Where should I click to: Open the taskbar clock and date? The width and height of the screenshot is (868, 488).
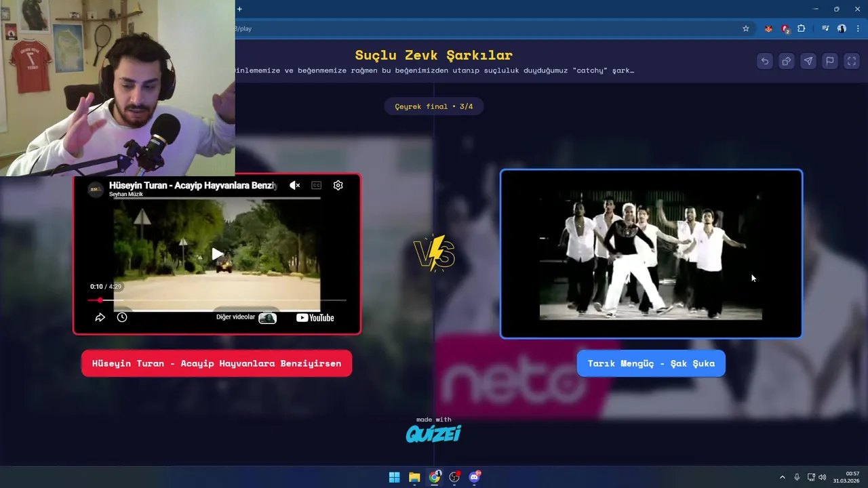(848, 477)
